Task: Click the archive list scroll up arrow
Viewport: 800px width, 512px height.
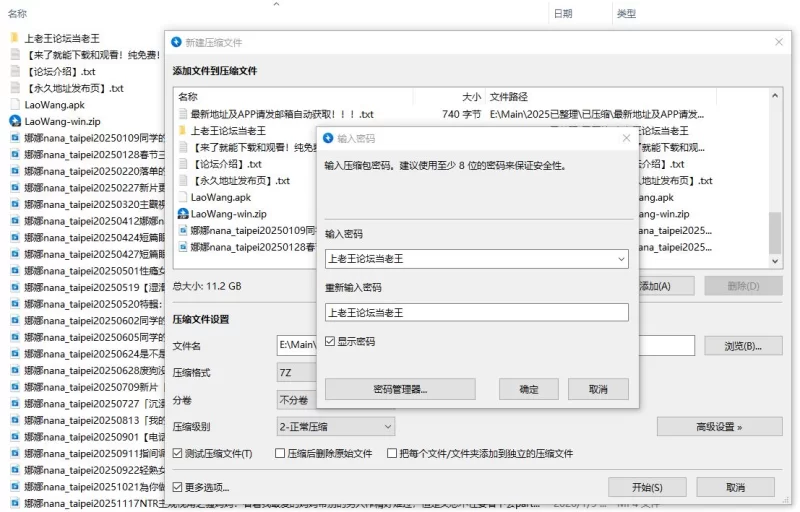Action: (774, 95)
